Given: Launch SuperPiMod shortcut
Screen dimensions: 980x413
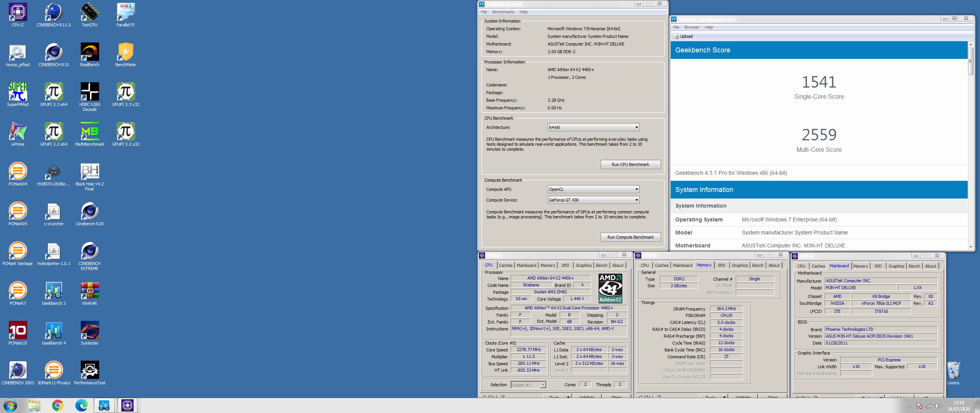Looking at the screenshot, I should (18, 94).
